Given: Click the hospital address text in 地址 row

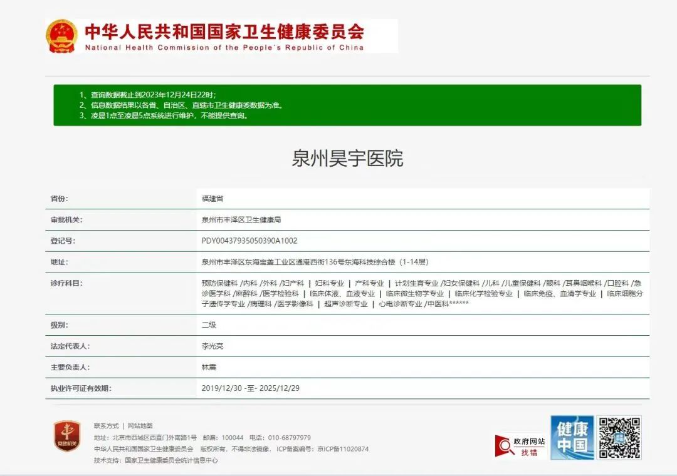Looking at the screenshot, I should coord(314,262).
